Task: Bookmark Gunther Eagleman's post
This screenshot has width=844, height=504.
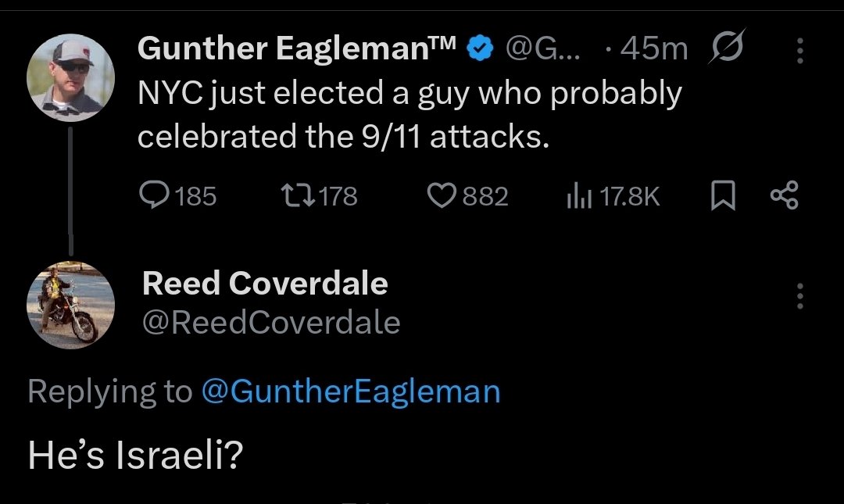Action: point(723,195)
